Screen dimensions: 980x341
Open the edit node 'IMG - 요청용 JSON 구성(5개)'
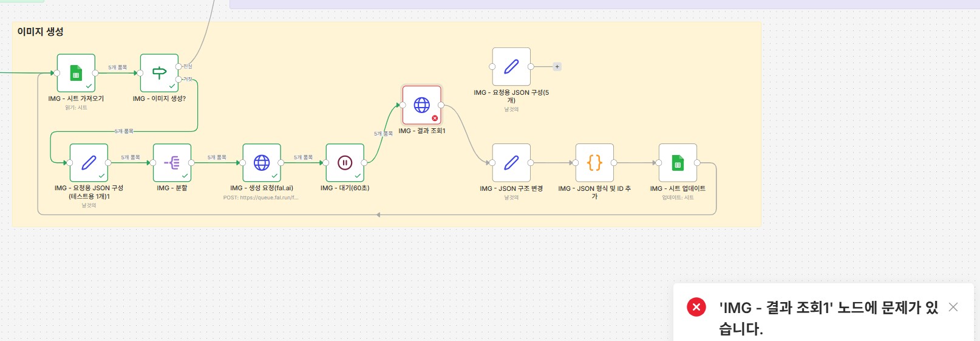[511, 67]
